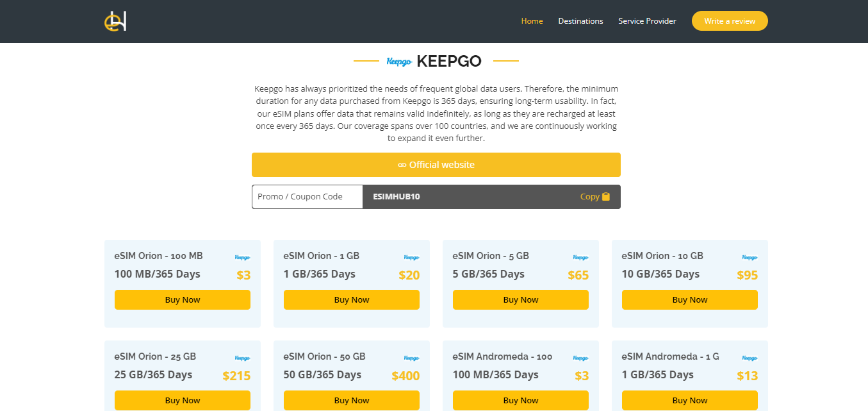The image size is (868, 411).
Task: Buy Now for eSIM Orion 10 GB
Action: tap(690, 300)
